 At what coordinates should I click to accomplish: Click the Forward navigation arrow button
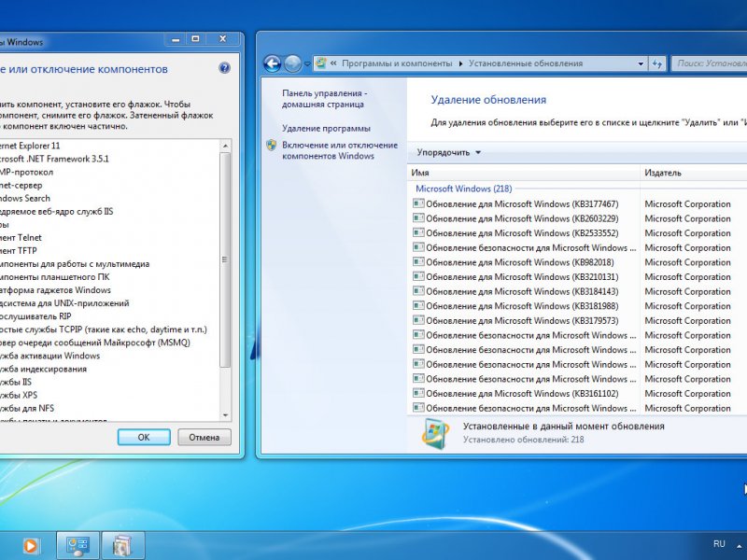(x=293, y=63)
